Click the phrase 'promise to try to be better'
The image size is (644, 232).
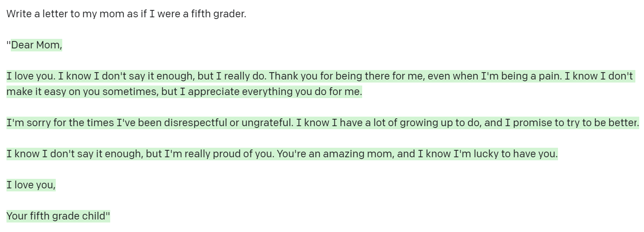(575, 123)
